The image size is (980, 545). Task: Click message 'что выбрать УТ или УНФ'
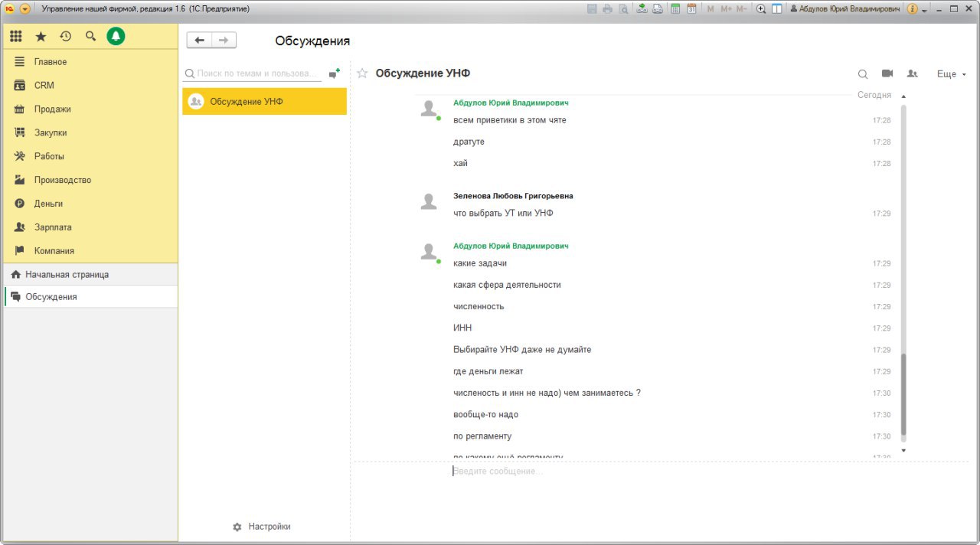(503, 214)
